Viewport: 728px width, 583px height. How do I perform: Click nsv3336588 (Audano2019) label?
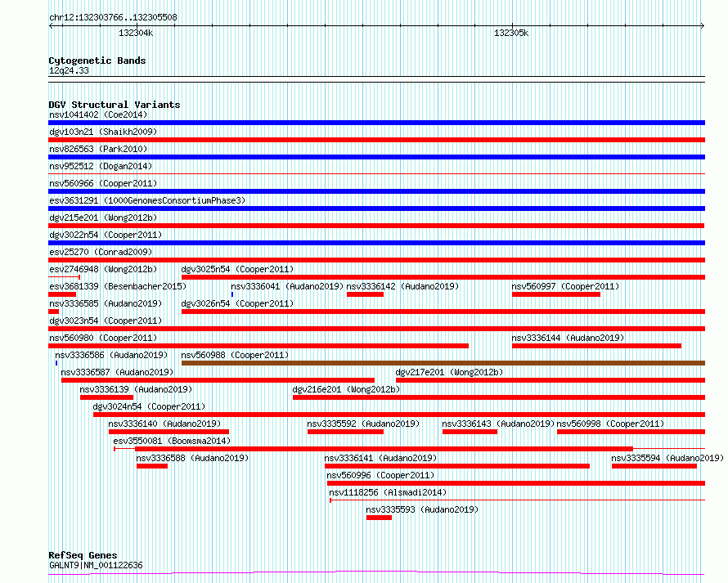(192, 458)
